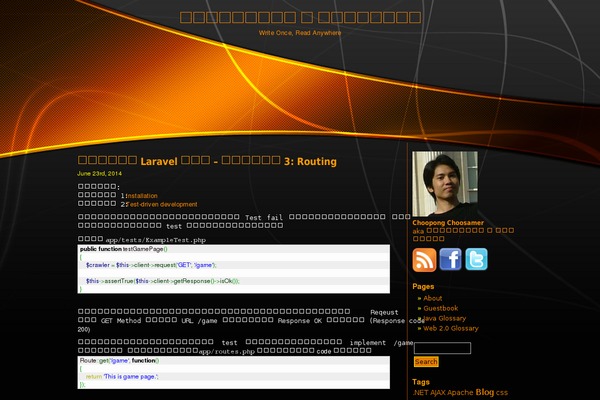Image resolution: width=600 pixels, height=400 pixels.
Task: Open the Laravel Routing post title
Action: (207, 161)
